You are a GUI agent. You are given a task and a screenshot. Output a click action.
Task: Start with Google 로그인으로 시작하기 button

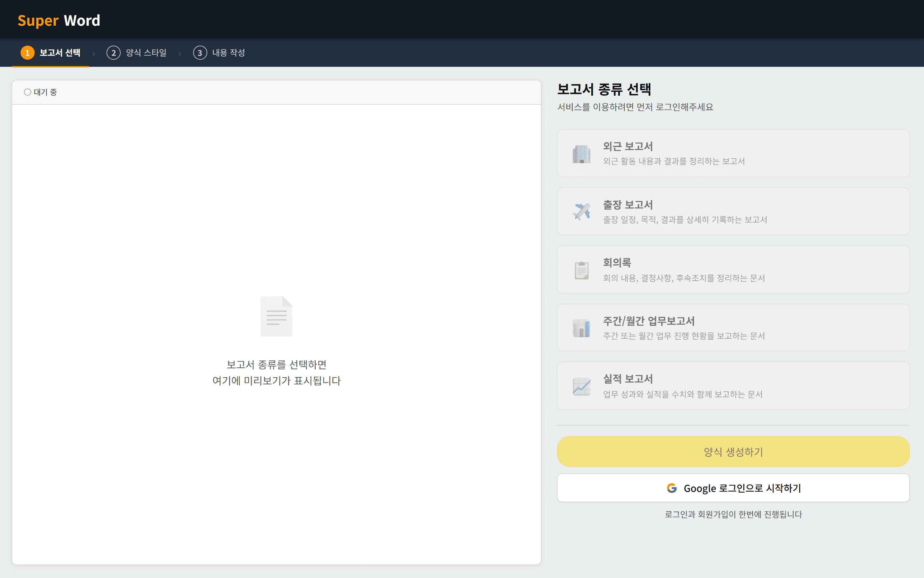point(733,488)
